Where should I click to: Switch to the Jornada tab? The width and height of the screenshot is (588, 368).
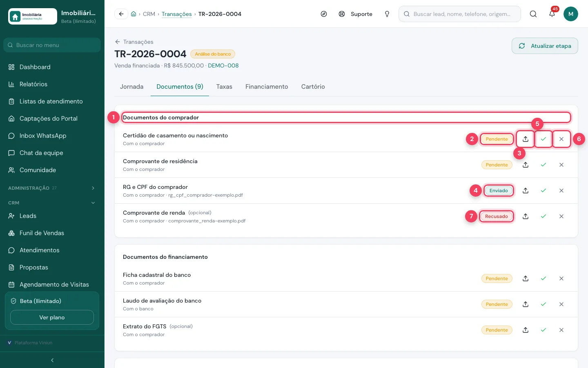pyautogui.click(x=131, y=87)
